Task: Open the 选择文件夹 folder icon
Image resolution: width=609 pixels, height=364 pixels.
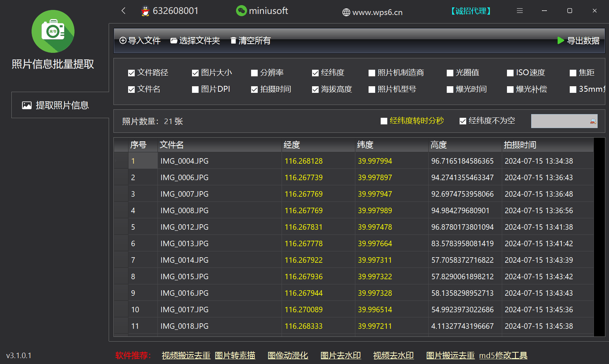Action: (x=173, y=41)
